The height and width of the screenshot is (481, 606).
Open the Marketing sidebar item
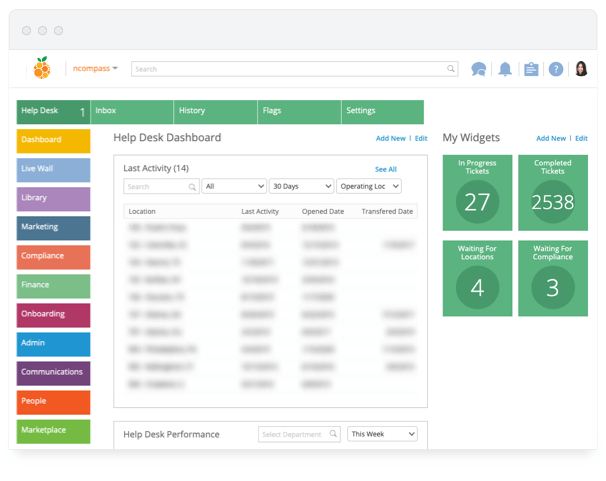53,228
